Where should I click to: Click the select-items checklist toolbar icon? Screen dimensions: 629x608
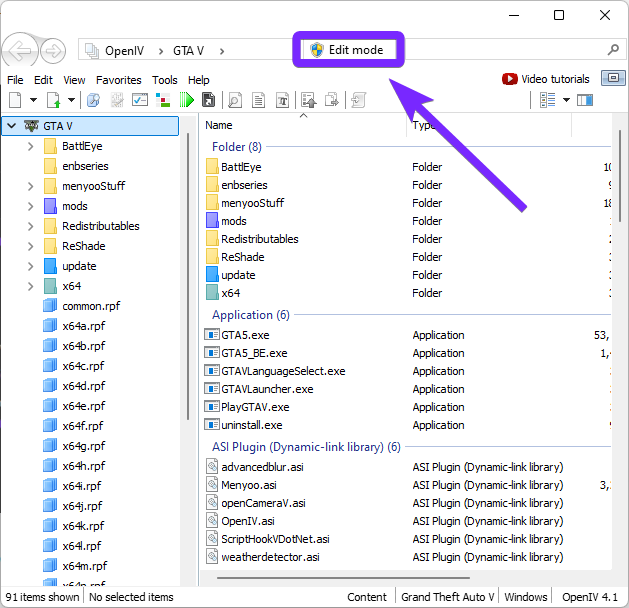tap(140, 100)
